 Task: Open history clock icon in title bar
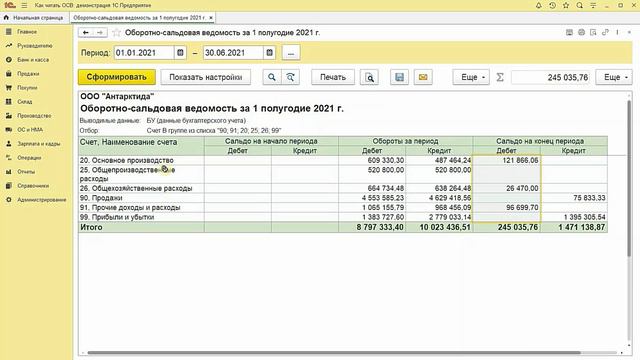coord(552,5)
